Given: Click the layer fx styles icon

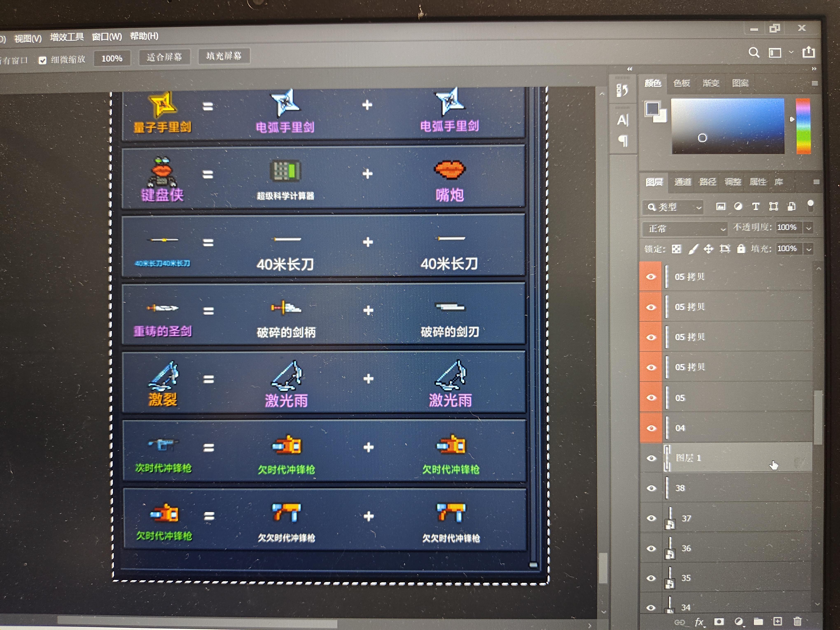Looking at the screenshot, I should [699, 622].
